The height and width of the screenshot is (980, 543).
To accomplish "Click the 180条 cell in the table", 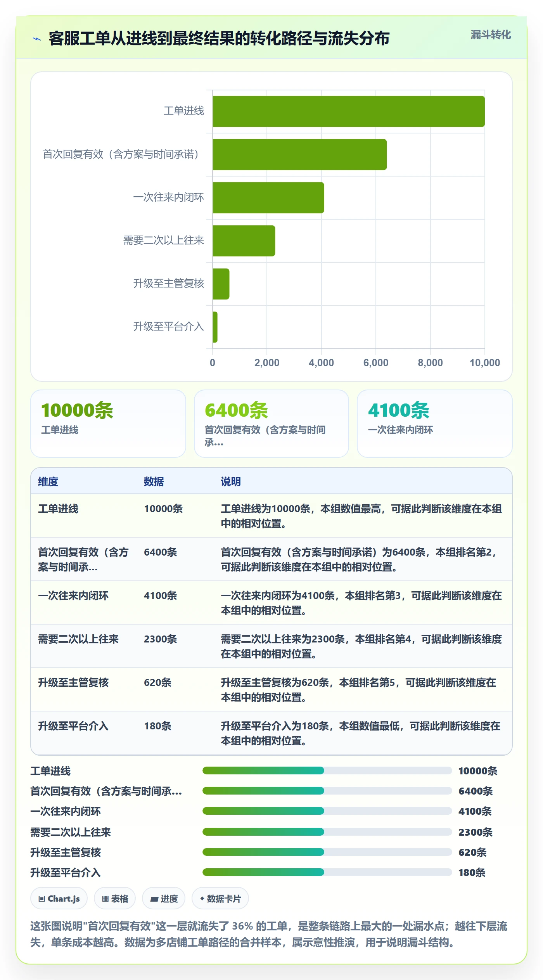I will coord(157,726).
